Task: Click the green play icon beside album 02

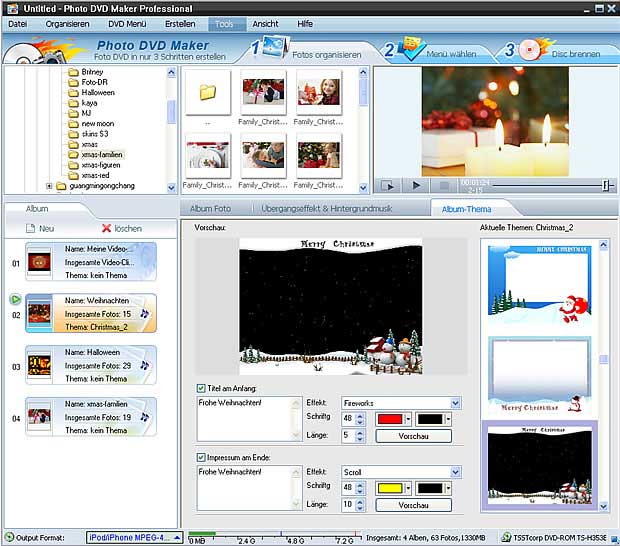Action: [x=15, y=300]
